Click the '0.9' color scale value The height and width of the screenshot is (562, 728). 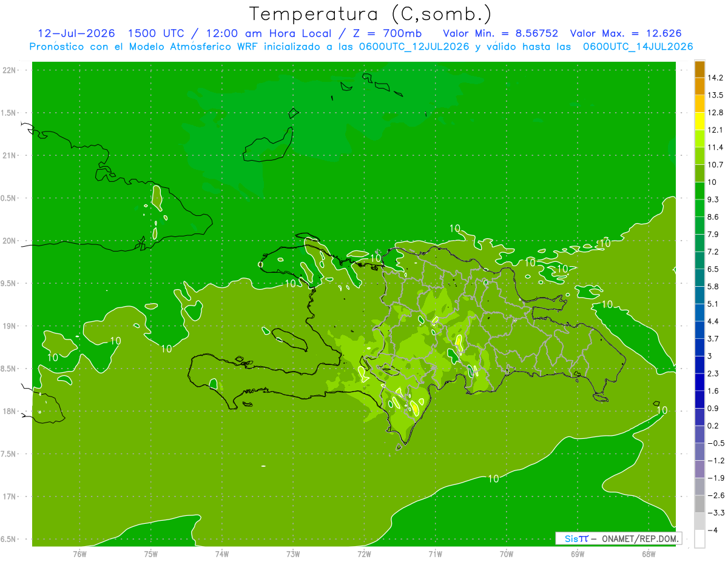pos(714,408)
